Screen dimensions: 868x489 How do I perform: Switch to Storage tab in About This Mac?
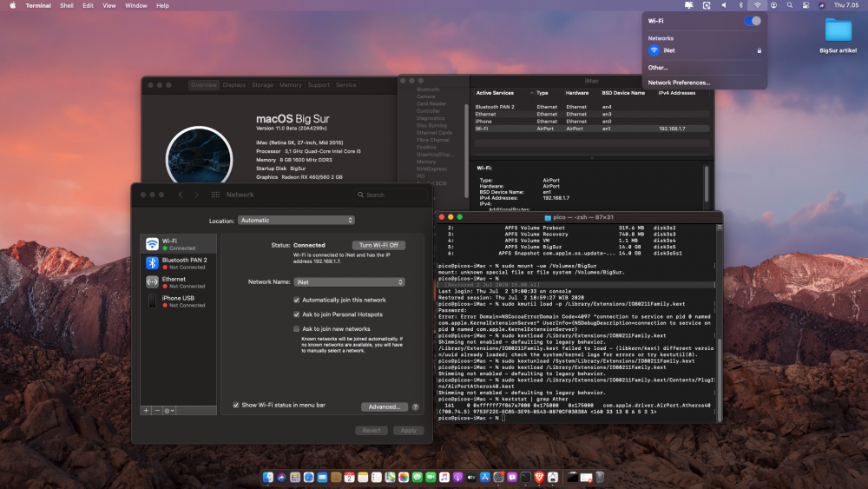point(262,85)
